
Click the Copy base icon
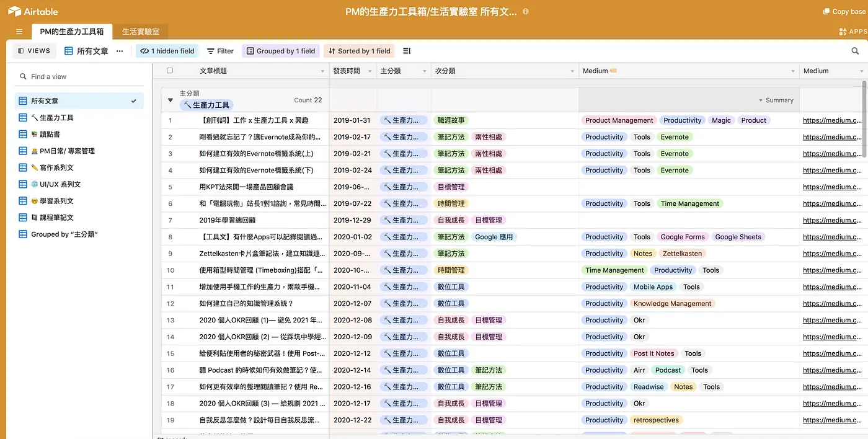pyautogui.click(x=826, y=11)
